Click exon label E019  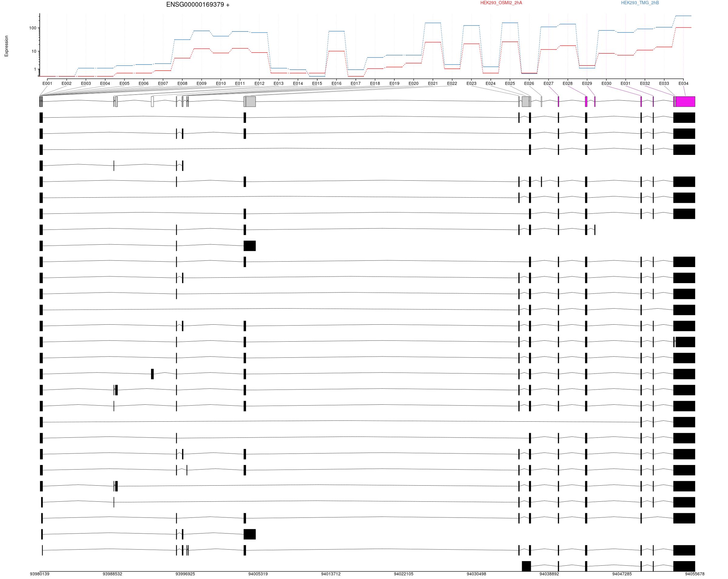394,83
